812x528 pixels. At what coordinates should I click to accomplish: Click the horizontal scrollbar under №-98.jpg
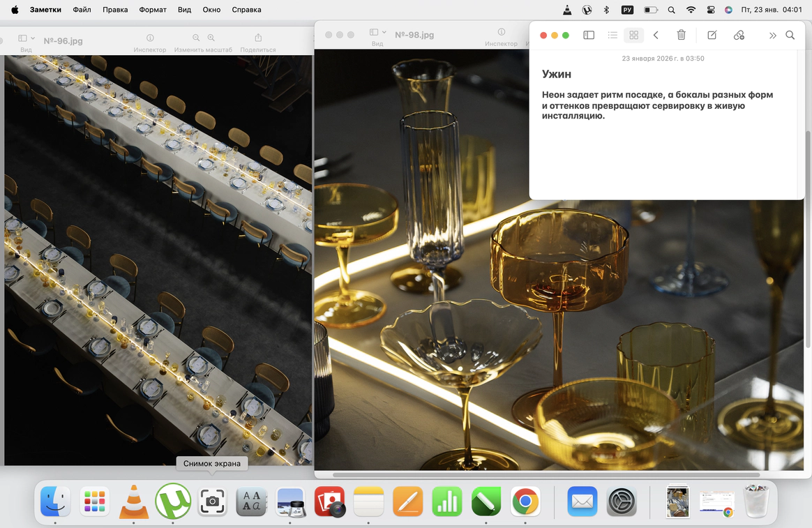pyautogui.click(x=546, y=475)
